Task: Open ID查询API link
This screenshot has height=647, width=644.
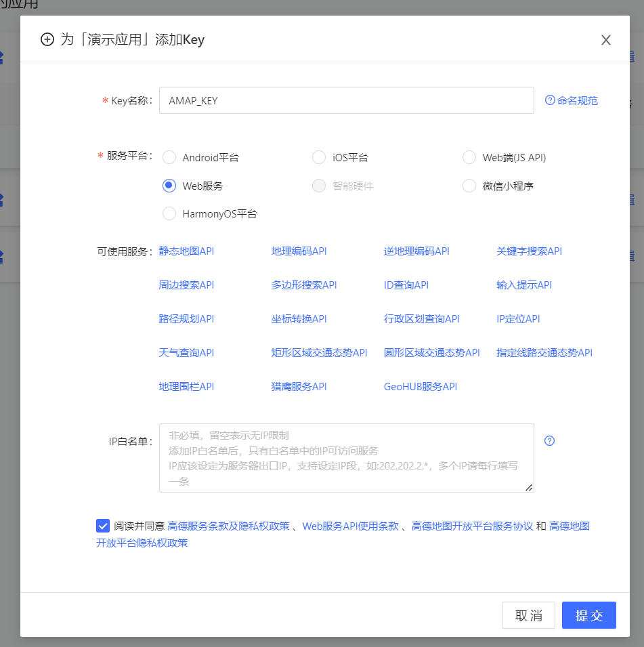Action: click(x=406, y=285)
